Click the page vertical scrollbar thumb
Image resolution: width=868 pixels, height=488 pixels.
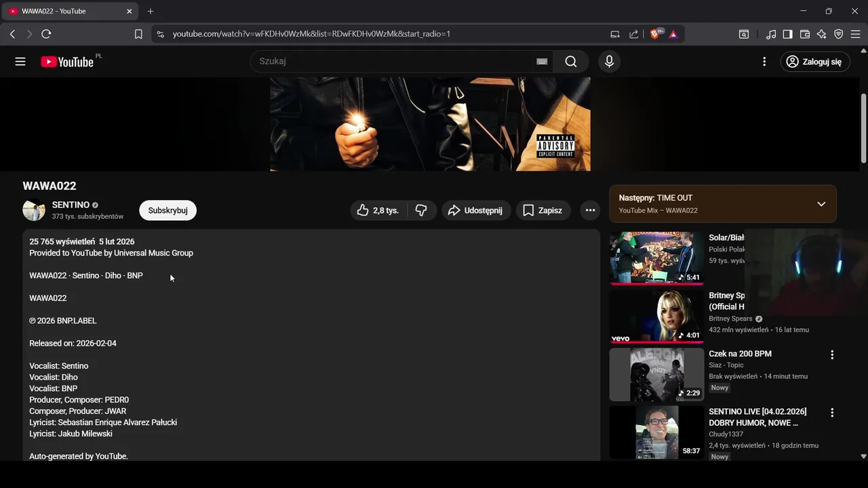863,127
